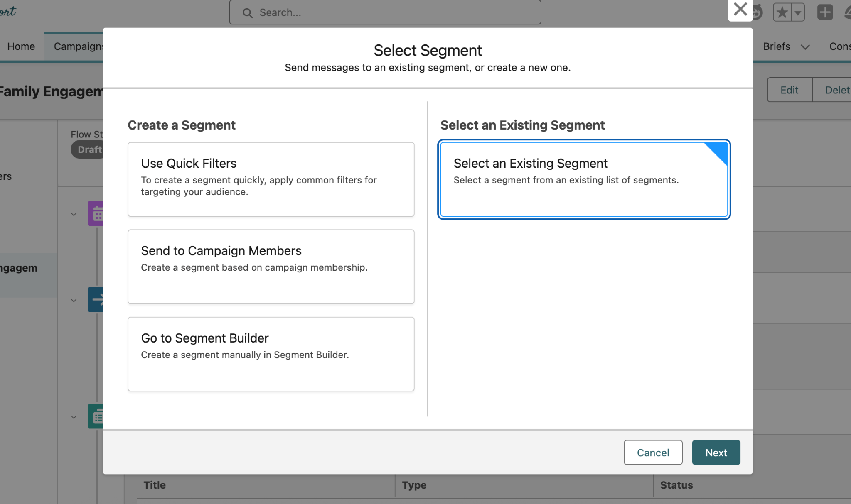Collapse the first flow section chevron
This screenshot has width=851, height=504.
(74, 215)
